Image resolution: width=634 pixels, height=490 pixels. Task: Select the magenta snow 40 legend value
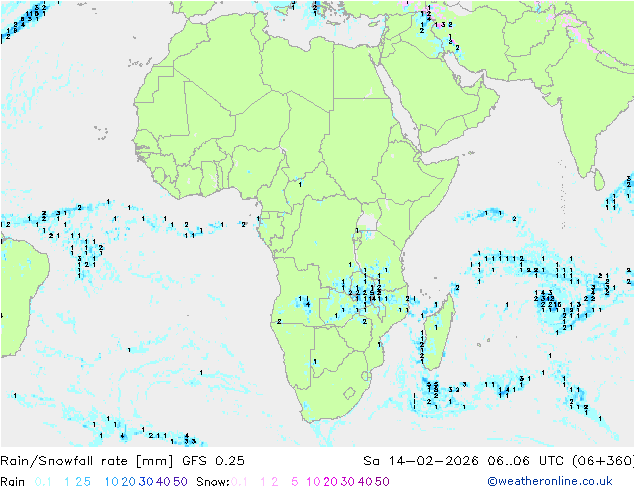tap(365, 482)
